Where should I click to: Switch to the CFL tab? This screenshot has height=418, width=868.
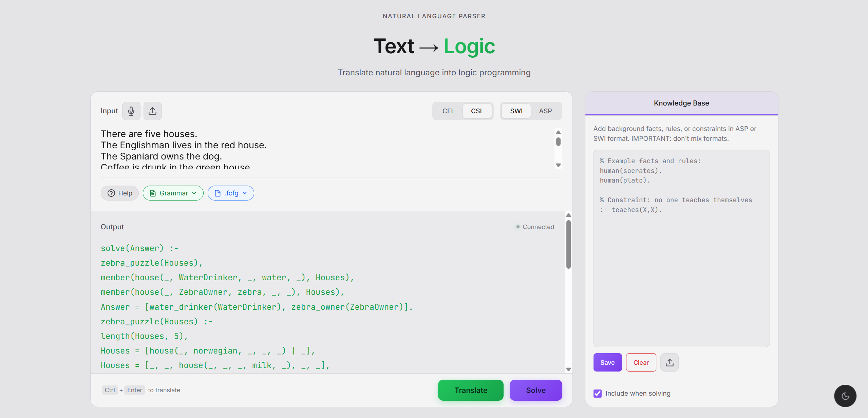[x=448, y=111]
